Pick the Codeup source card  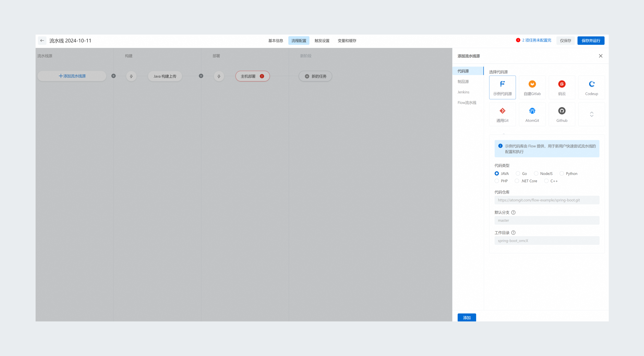[591, 87]
